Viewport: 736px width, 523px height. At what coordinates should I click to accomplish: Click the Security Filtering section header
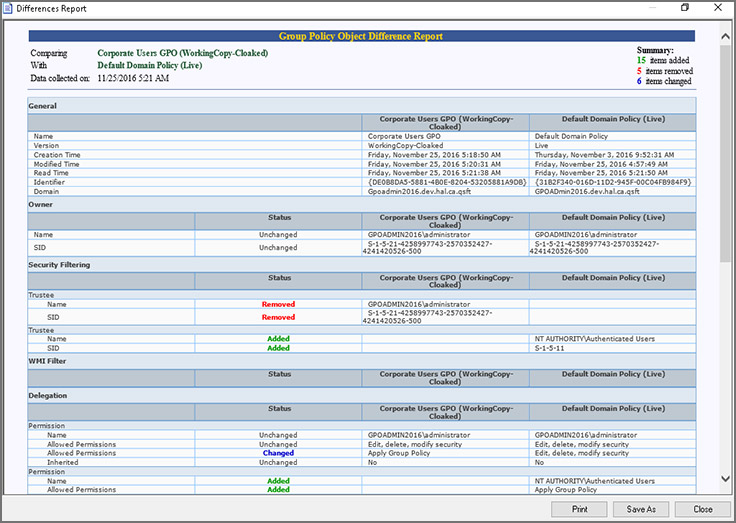coord(59,265)
